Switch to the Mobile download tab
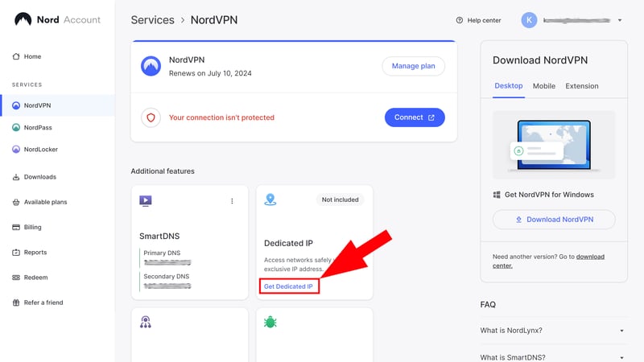Viewport: 644px width, 362px height. click(x=544, y=86)
